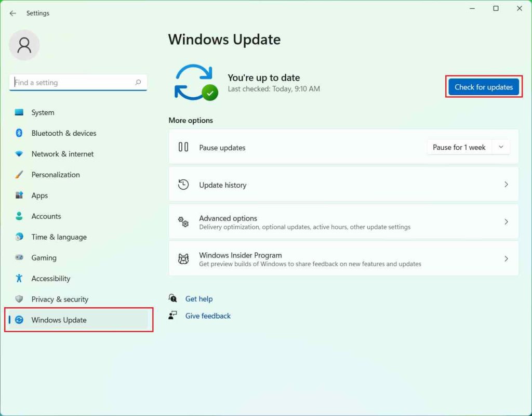The height and width of the screenshot is (416, 532).
Task: Go to Bluetooth & devices
Action: (78, 133)
